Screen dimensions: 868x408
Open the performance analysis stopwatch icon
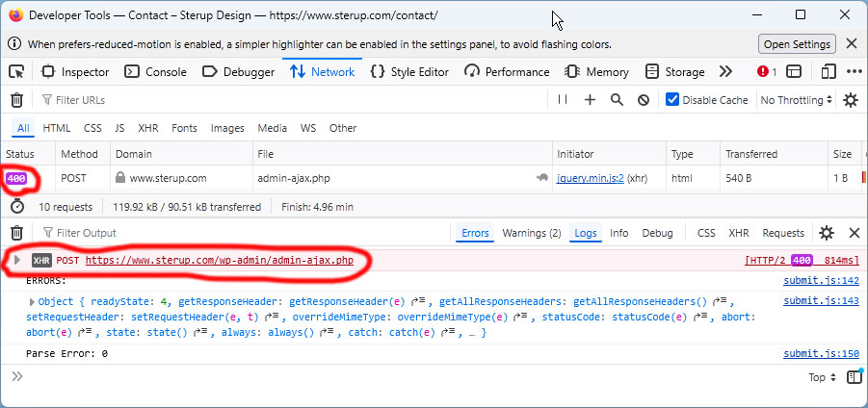click(17, 207)
